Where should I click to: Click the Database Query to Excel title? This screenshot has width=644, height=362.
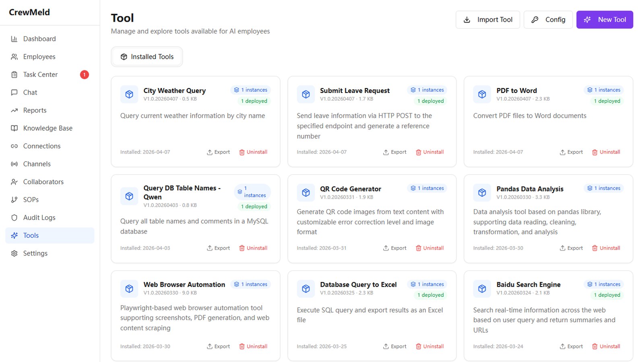click(x=358, y=285)
